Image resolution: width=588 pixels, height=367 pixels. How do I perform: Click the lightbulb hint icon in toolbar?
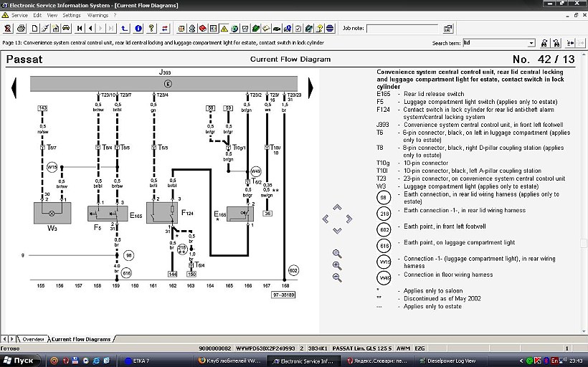[x=320, y=28]
